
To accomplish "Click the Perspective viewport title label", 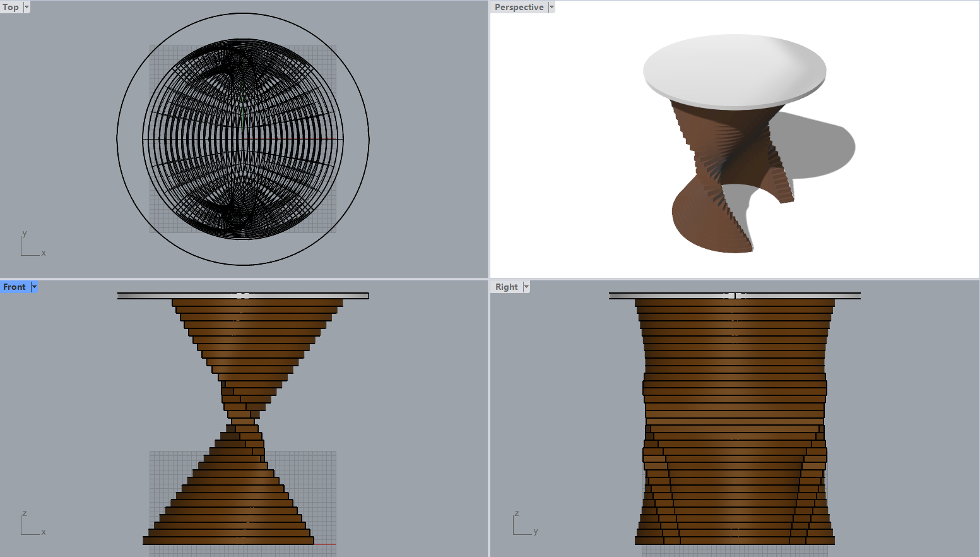I will tap(519, 7).
